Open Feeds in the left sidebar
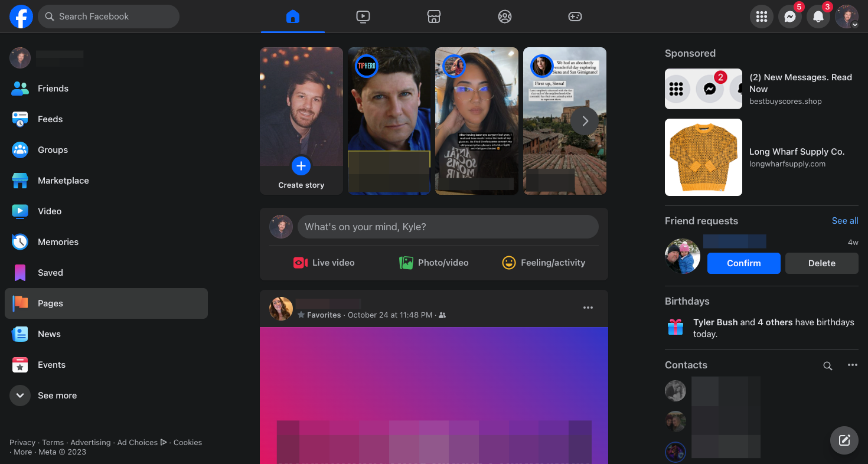 (106, 119)
